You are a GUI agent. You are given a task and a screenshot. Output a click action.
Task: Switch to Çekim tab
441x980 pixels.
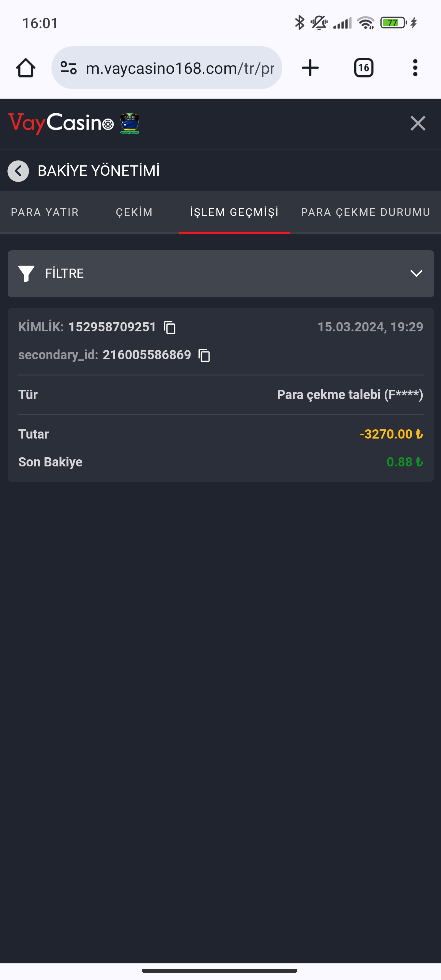click(134, 212)
